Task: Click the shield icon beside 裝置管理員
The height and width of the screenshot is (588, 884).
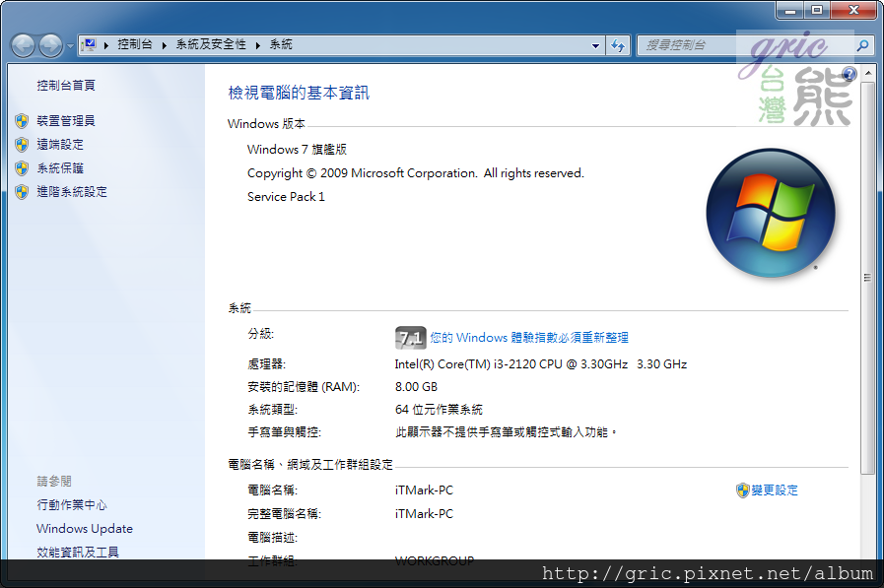Action: coord(22,120)
